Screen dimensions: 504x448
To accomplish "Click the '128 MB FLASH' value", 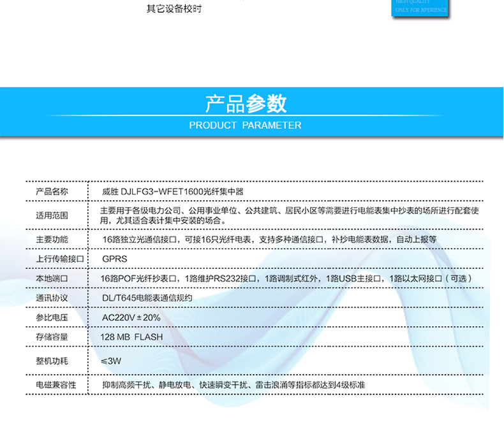I will [131, 337].
